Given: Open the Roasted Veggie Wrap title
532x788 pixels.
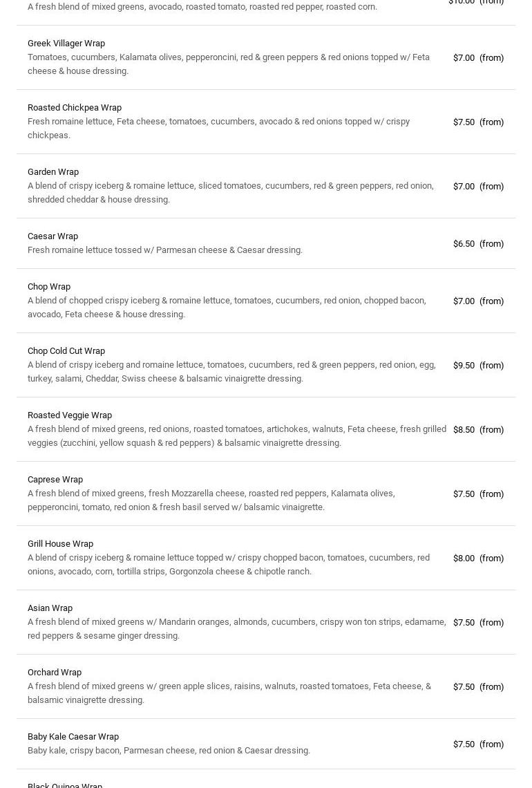Looking at the screenshot, I should 70,415.
